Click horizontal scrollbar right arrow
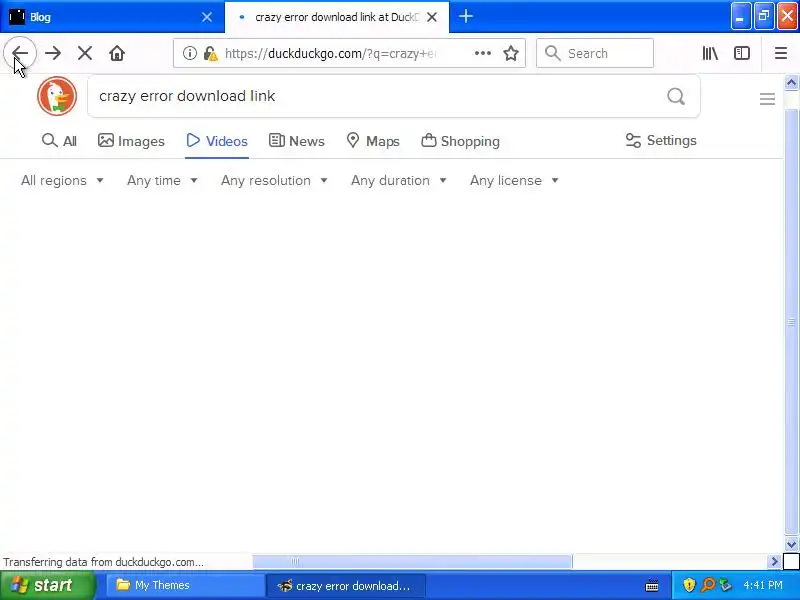The width and height of the screenshot is (800, 600). click(x=774, y=562)
